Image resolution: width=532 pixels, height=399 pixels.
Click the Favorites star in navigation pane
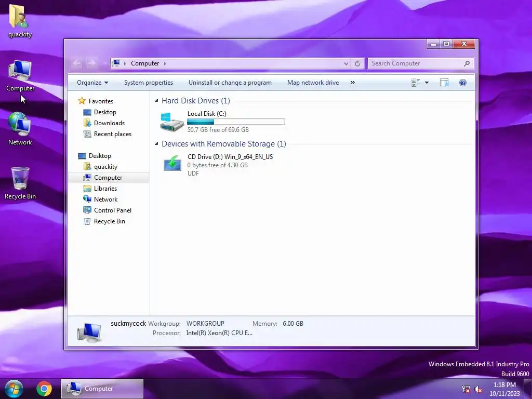82,101
